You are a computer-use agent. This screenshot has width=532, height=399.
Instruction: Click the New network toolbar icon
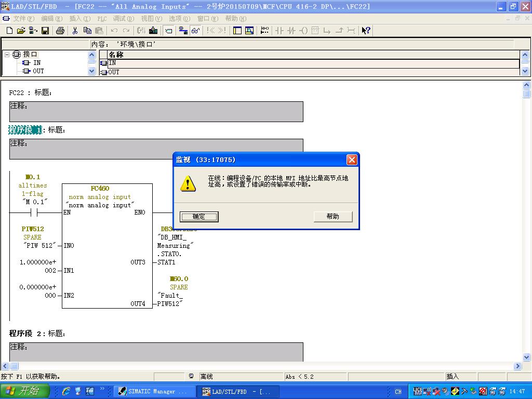(264, 31)
